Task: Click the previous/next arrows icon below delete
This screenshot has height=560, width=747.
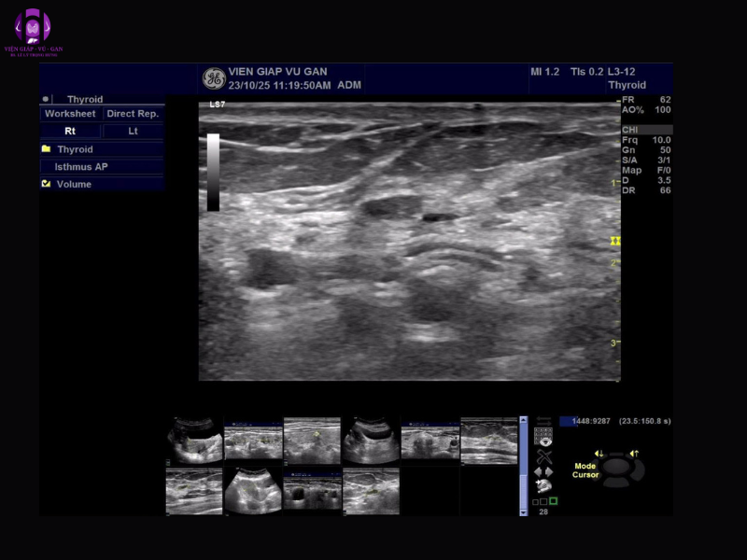Action: tap(544, 471)
